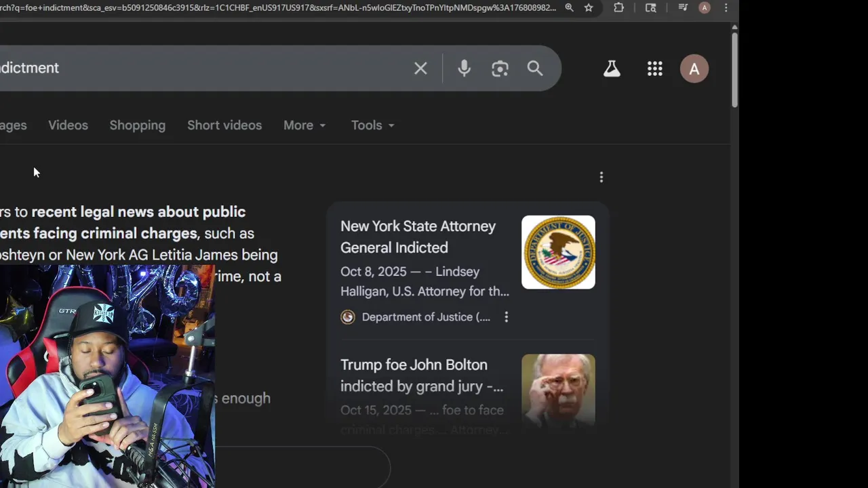
Task: Open the AI overview three-dot options
Action: click(601, 177)
